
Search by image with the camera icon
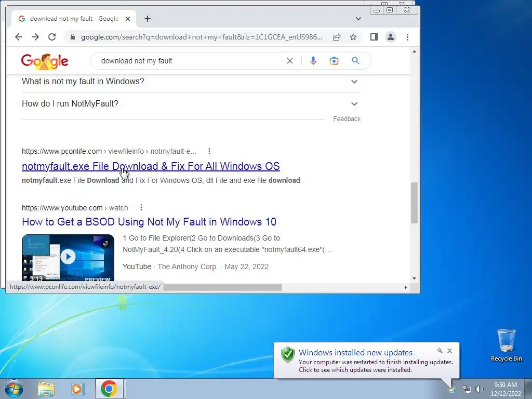pyautogui.click(x=334, y=61)
